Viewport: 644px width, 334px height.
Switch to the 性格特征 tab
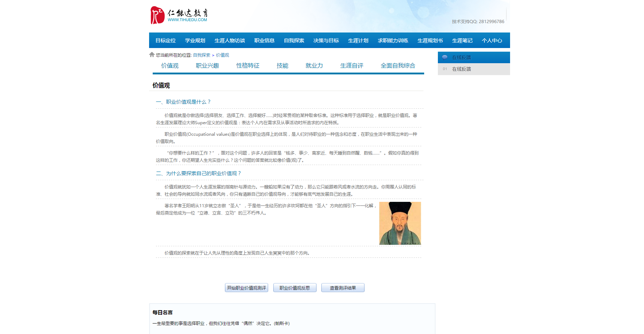tap(248, 66)
